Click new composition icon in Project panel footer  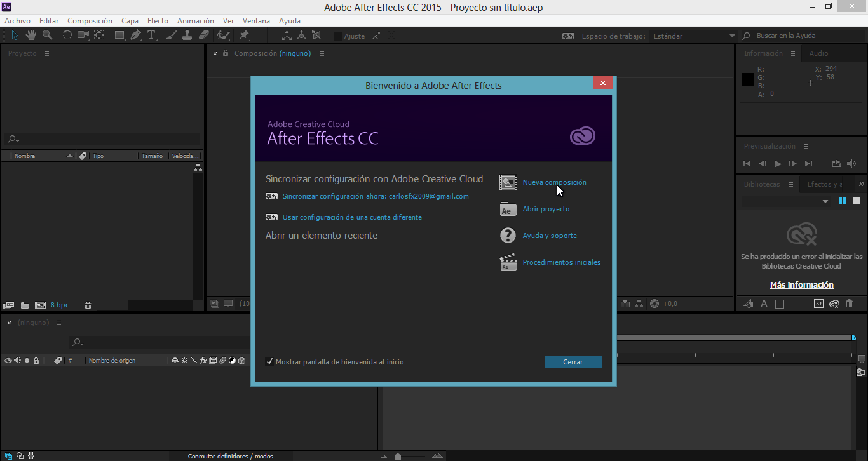click(41, 305)
